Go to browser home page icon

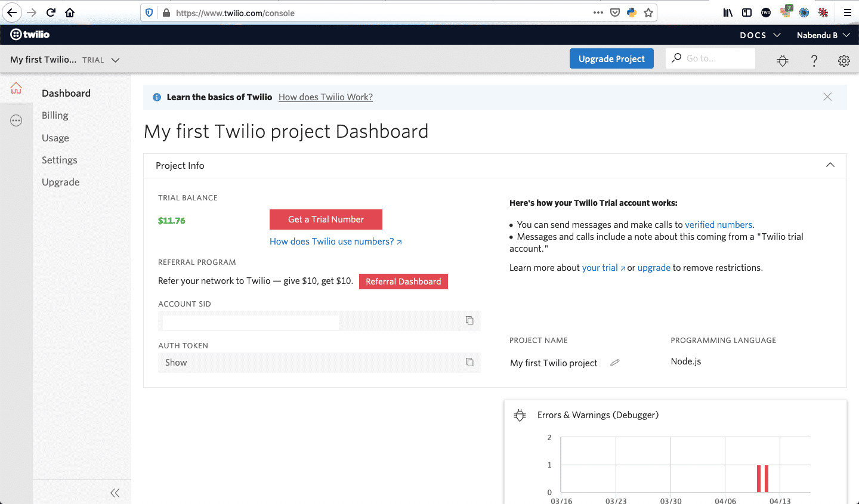[70, 13]
